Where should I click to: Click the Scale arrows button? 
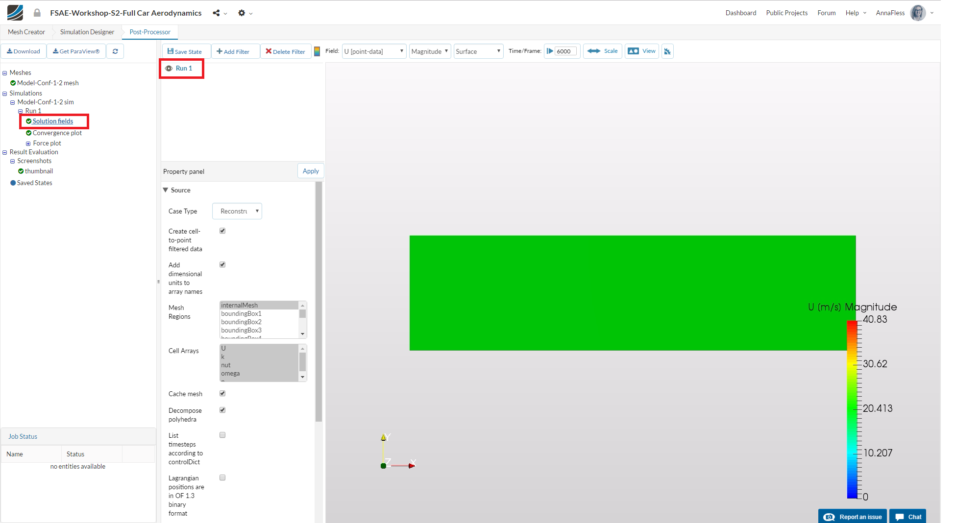[603, 51]
